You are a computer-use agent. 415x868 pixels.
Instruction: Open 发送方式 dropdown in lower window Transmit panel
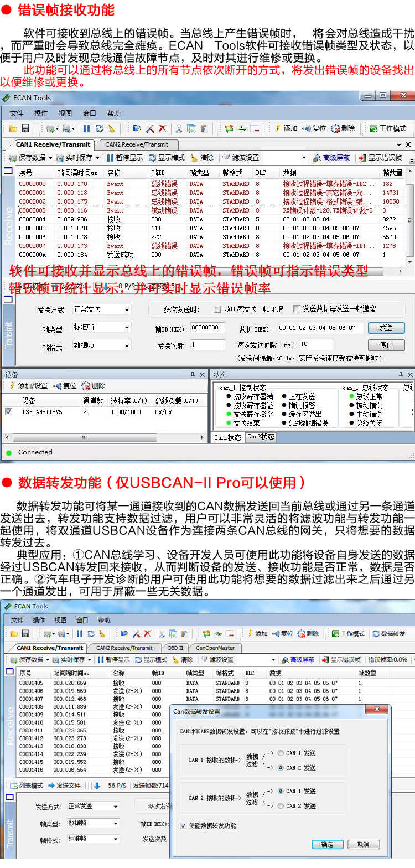pos(93,807)
